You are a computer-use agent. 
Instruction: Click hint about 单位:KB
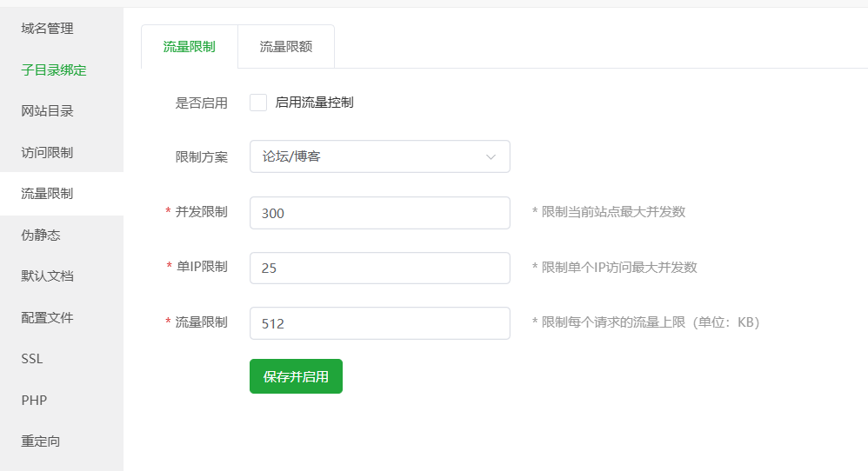(646, 322)
